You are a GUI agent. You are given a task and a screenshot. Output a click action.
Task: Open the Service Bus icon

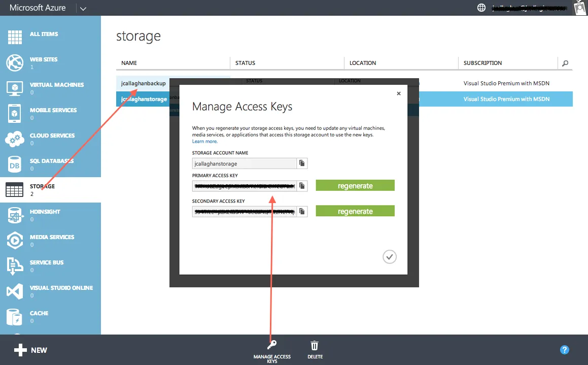[x=15, y=266]
